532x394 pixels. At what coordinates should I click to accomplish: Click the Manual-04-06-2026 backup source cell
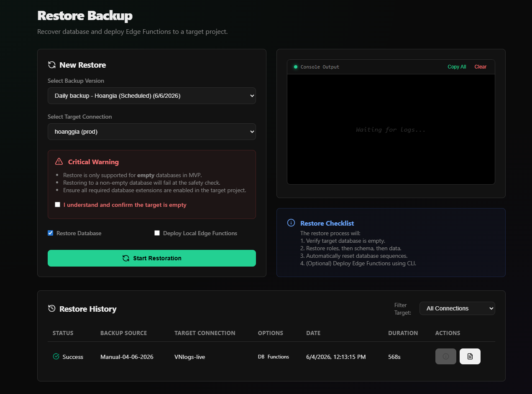click(127, 357)
